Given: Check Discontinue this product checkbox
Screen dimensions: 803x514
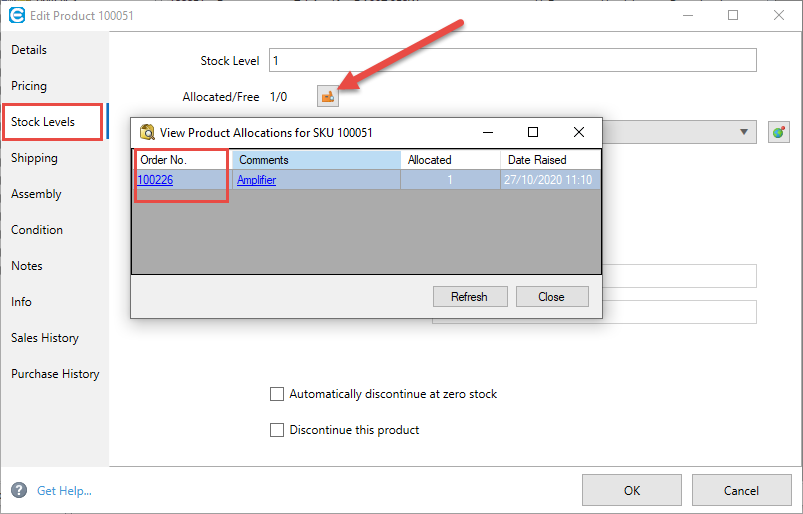Looking at the screenshot, I should click(x=277, y=430).
